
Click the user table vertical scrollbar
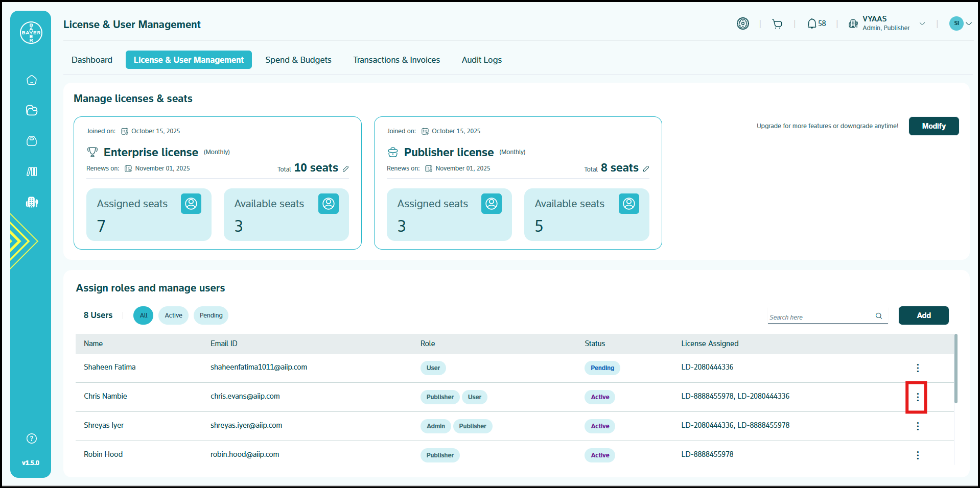pyautogui.click(x=955, y=369)
